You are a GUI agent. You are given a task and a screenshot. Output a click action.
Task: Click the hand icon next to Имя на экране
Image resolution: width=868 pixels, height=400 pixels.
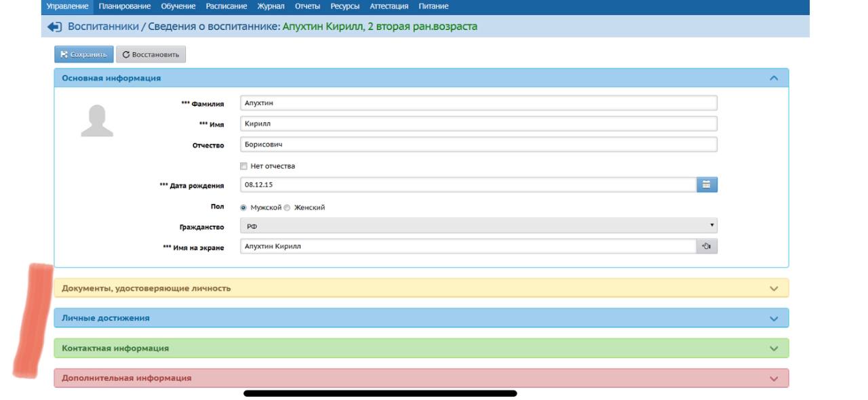pyautogui.click(x=707, y=246)
